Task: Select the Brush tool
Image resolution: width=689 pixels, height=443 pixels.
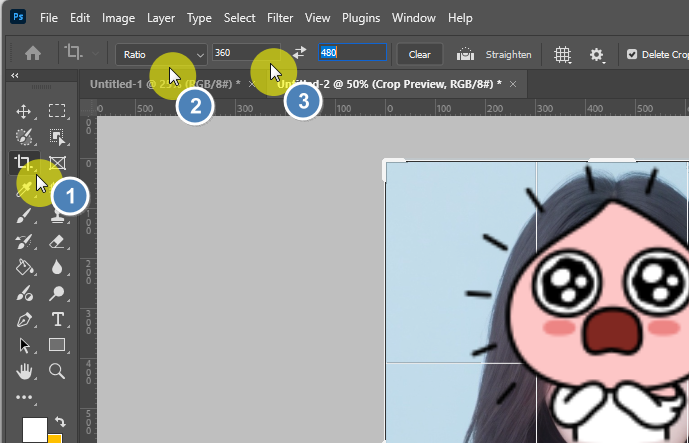Action: click(24, 216)
